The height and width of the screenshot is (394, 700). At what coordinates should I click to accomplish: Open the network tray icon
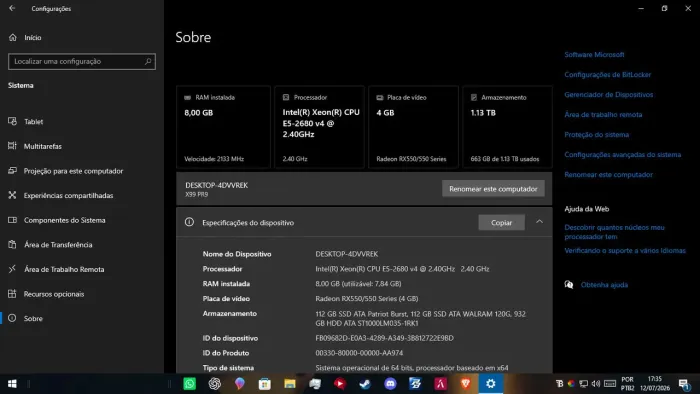pyautogui.click(x=583, y=384)
